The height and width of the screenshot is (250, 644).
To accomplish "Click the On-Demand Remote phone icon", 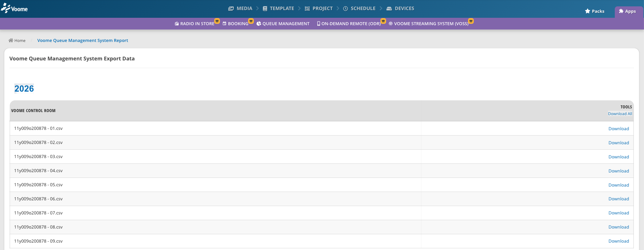I will [x=319, y=24].
